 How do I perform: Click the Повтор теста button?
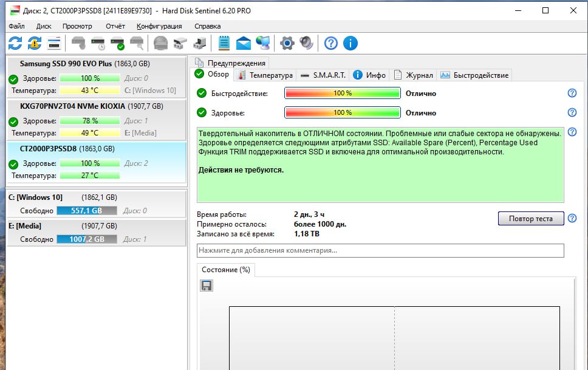531,218
